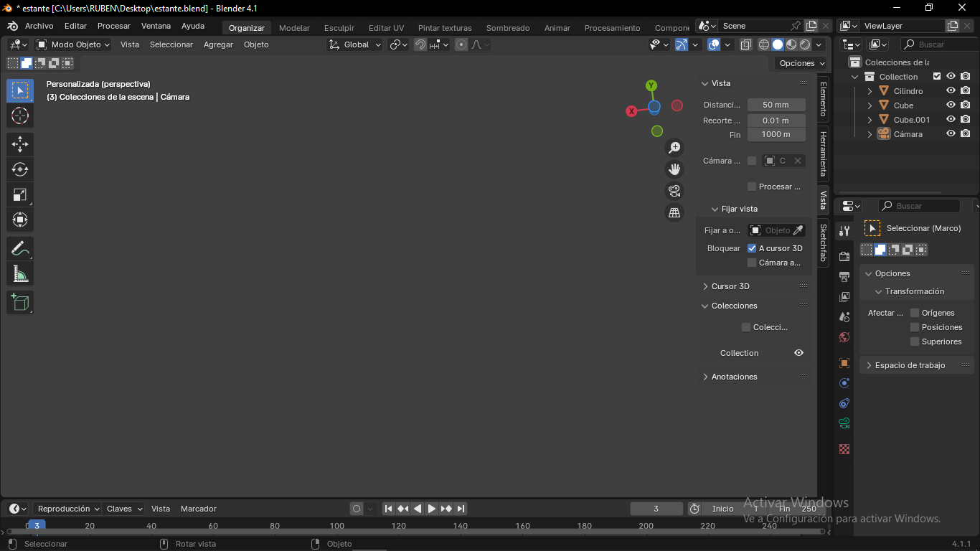Activate the Move tool
This screenshot has height=551, width=980.
[x=20, y=144]
